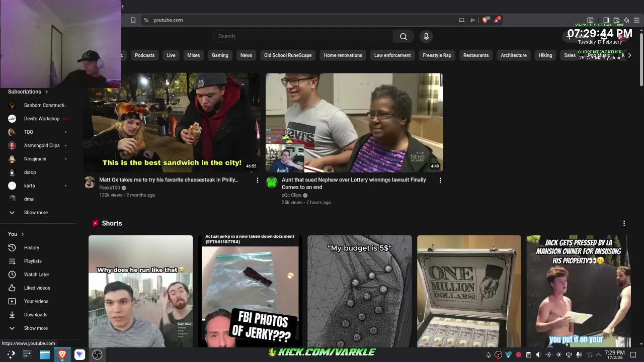Launch OBS Studio from the taskbar

coord(97,354)
